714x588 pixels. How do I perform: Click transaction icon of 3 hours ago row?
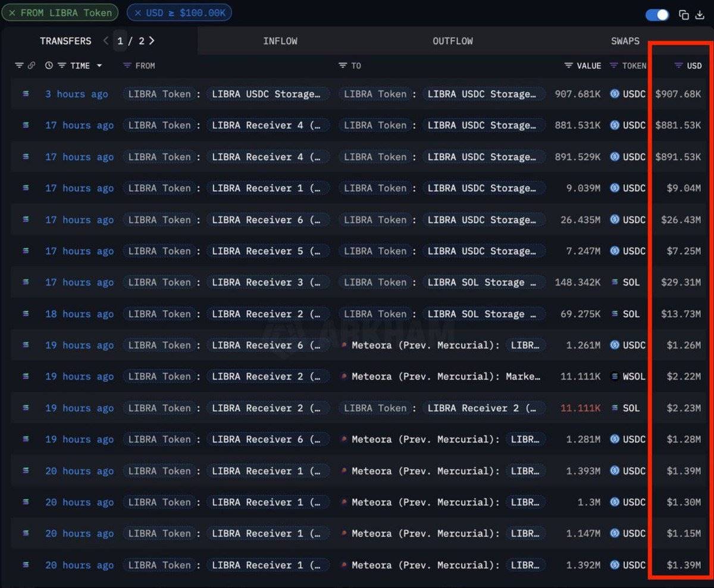pyautogui.click(x=26, y=93)
